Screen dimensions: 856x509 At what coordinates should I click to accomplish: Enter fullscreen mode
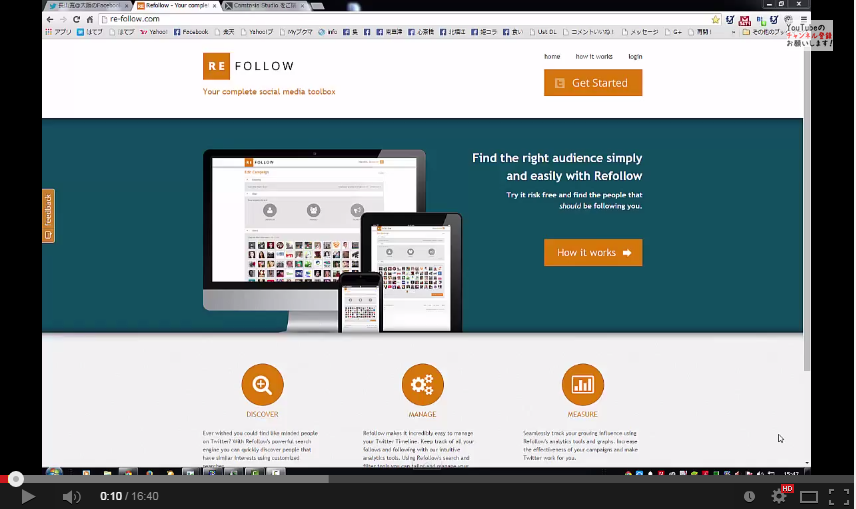click(839, 496)
